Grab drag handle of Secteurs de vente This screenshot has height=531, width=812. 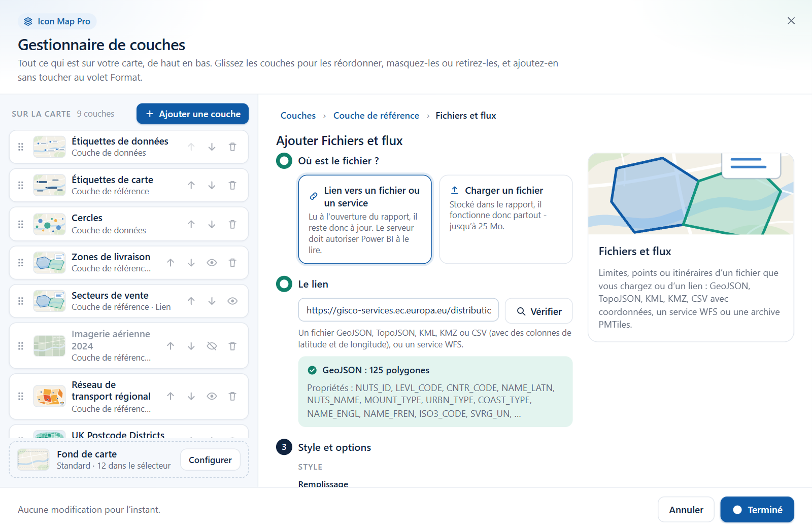(x=21, y=301)
